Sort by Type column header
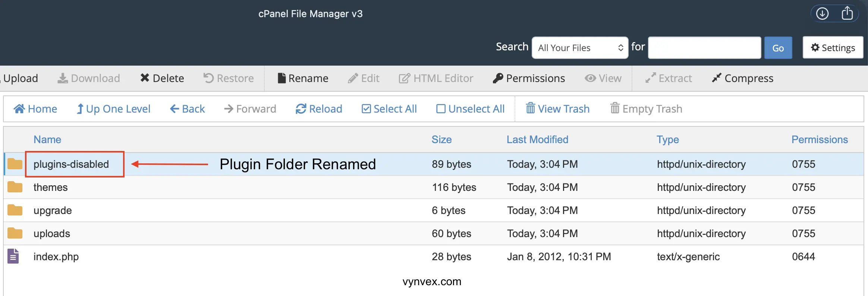The width and height of the screenshot is (868, 296). (668, 140)
